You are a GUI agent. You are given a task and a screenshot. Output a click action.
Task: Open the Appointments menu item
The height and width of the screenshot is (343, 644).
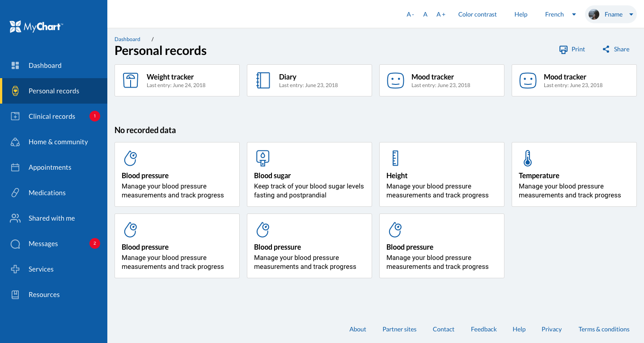coord(50,167)
